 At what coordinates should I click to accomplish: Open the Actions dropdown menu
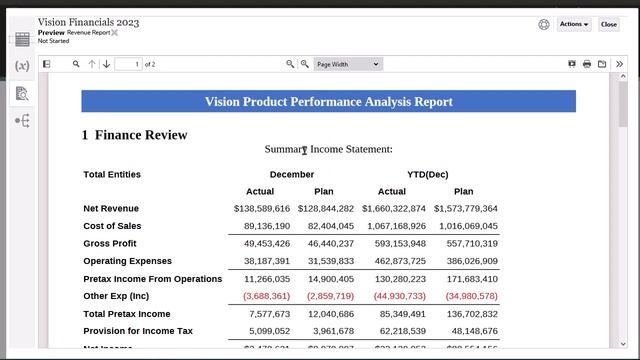click(574, 24)
